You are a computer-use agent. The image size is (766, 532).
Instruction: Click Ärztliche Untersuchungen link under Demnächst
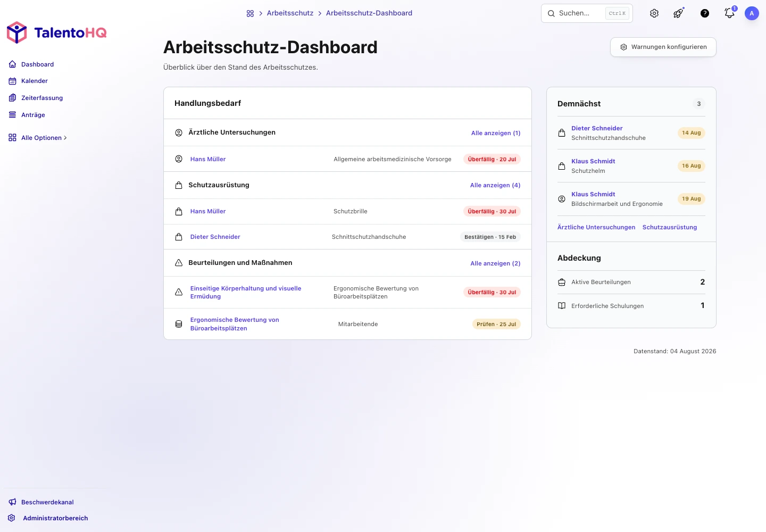pyautogui.click(x=596, y=227)
